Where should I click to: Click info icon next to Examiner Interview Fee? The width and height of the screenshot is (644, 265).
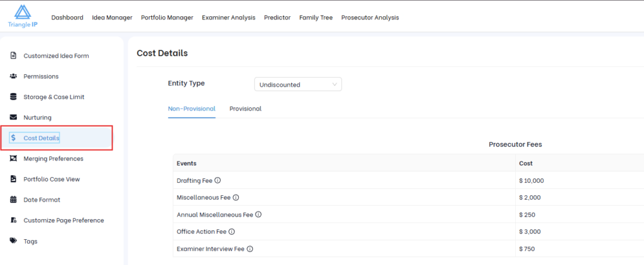click(x=250, y=249)
